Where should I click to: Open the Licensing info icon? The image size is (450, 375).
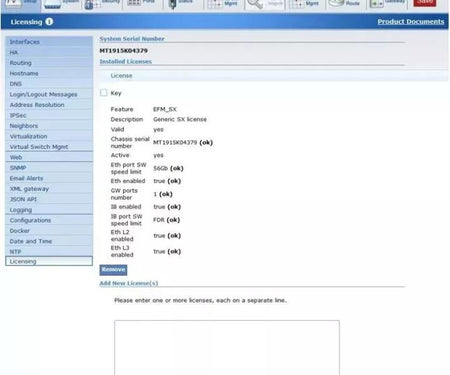(x=49, y=22)
